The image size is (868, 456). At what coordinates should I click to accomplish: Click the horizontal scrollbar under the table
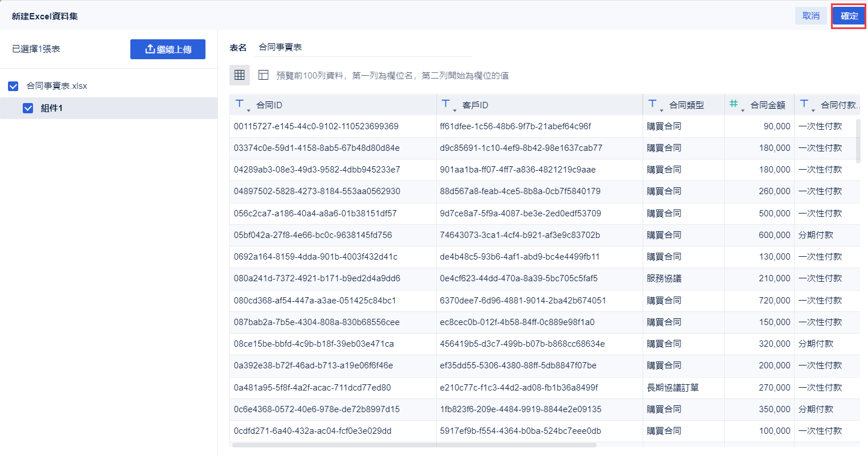414,445
